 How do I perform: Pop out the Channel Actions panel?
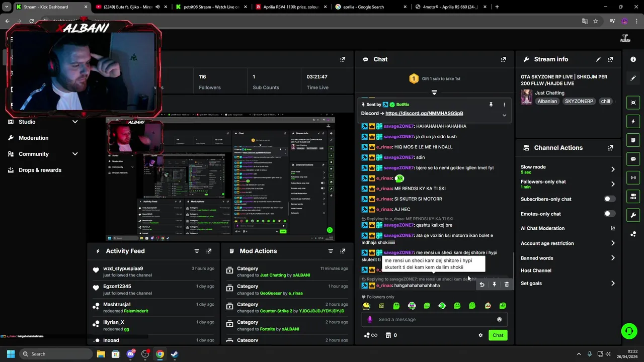pyautogui.click(x=610, y=148)
